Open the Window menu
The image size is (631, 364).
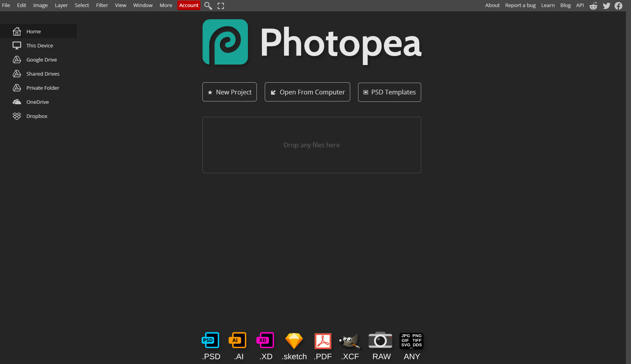tap(143, 5)
